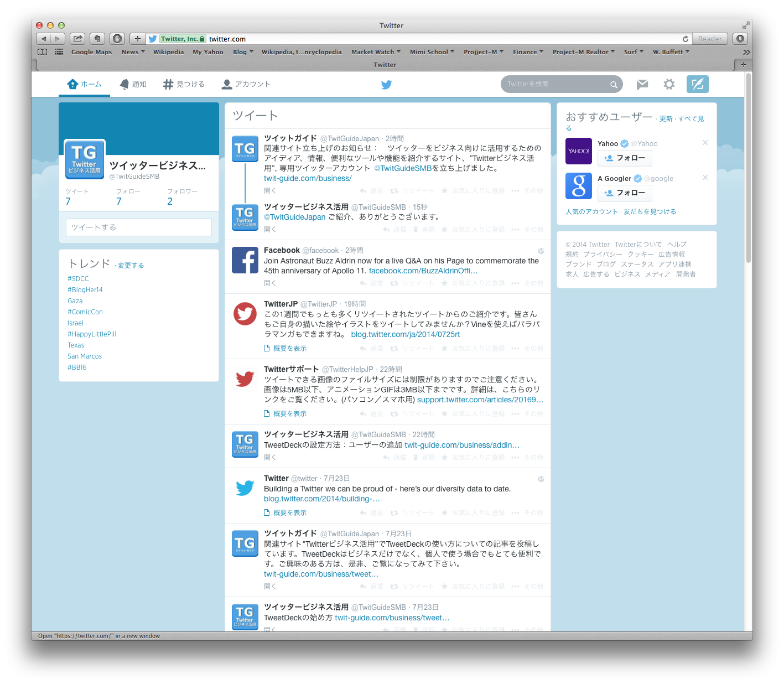The height and width of the screenshot is (684, 784).
Task: Open direct messages envelope icon
Action: tap(642, 84)
